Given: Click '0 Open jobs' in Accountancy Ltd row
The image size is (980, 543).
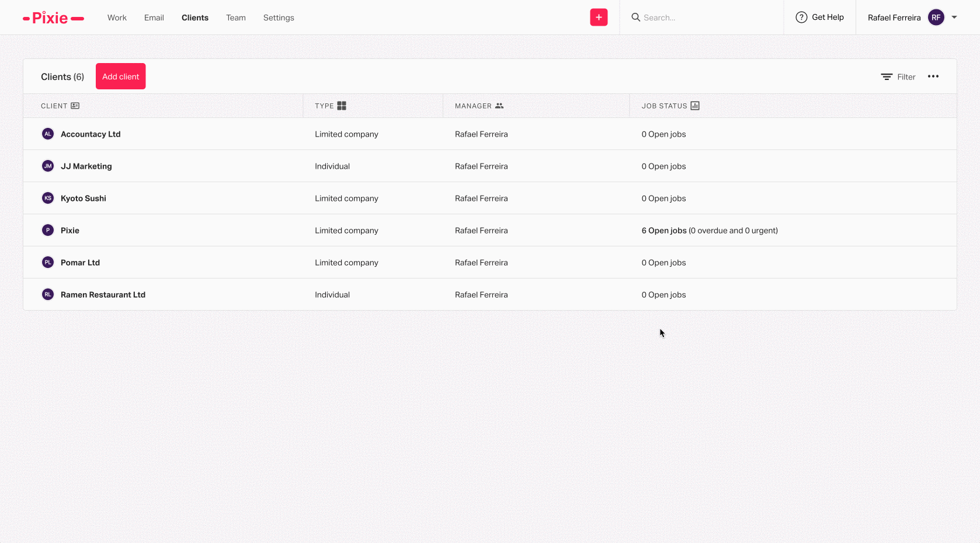Looking at the screenshot, I should (x=664, y=134).
